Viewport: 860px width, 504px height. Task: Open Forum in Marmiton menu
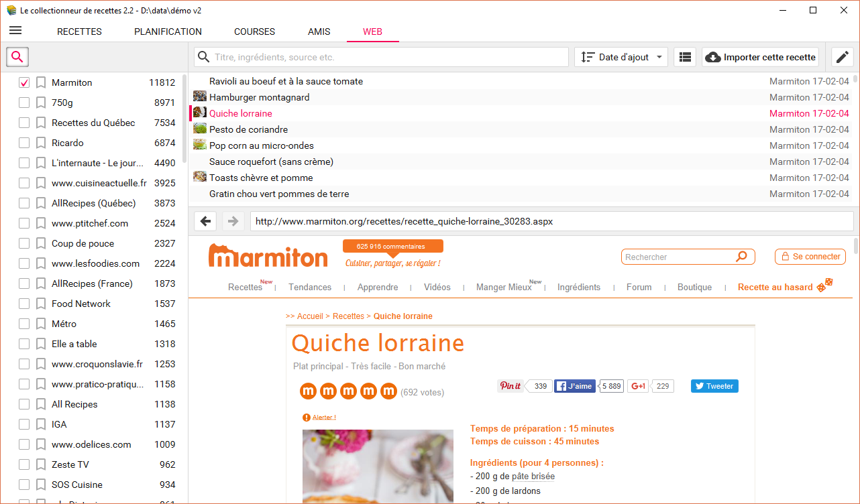[639, 287]
